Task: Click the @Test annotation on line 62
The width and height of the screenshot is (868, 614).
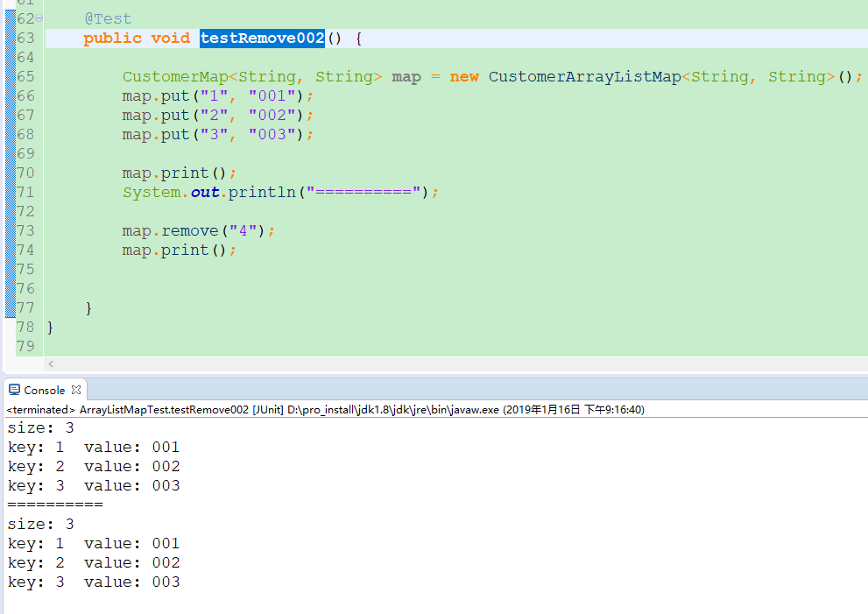Action: (108, 18)
